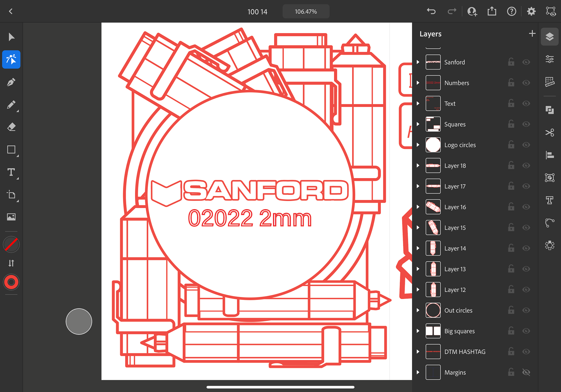Add a new layer
The height and width of the screenshot is (392, 561).
coord(532,34)
